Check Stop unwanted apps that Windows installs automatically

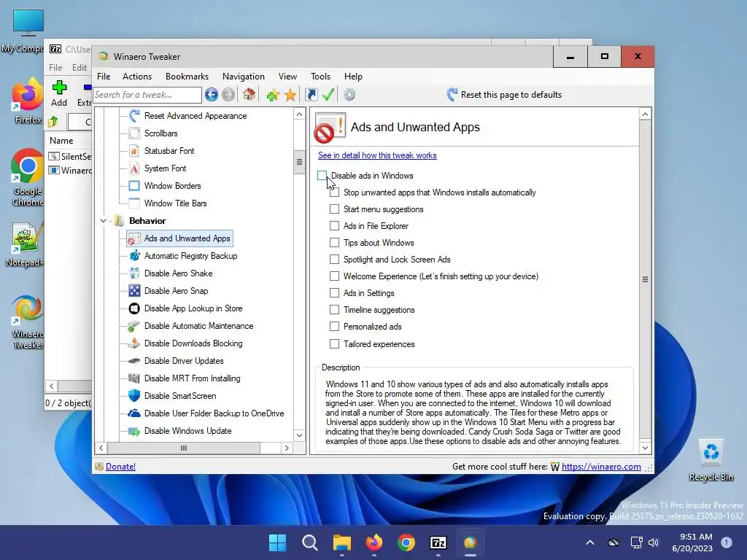334,192
